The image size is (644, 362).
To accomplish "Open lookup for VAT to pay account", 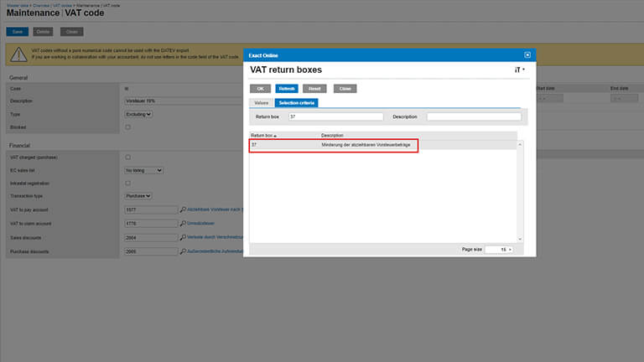I will [x=183, y=209].
